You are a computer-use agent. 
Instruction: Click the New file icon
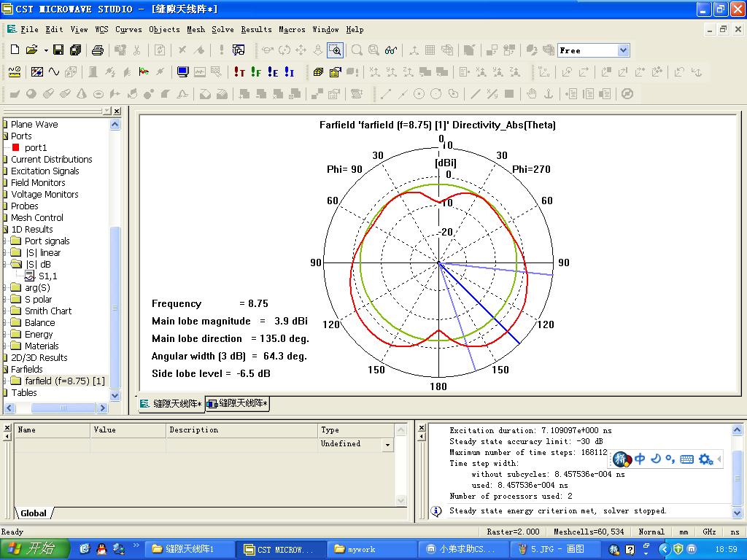coord(15,50)
